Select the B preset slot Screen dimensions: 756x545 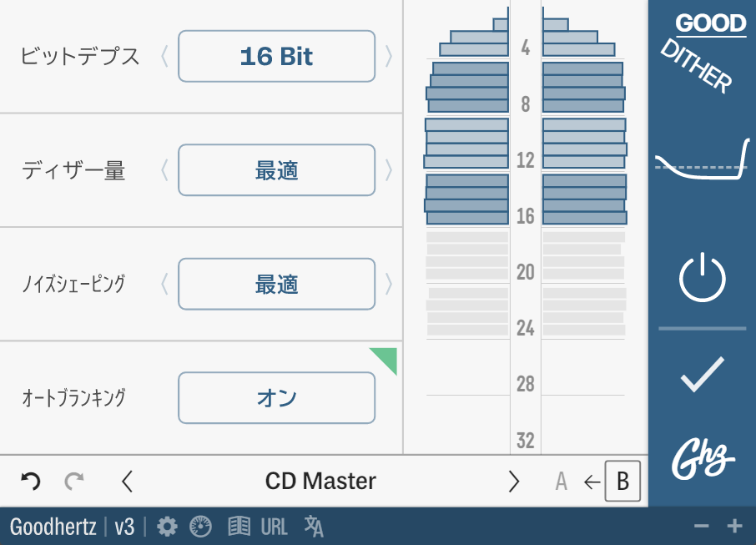[x=623, y=481]
